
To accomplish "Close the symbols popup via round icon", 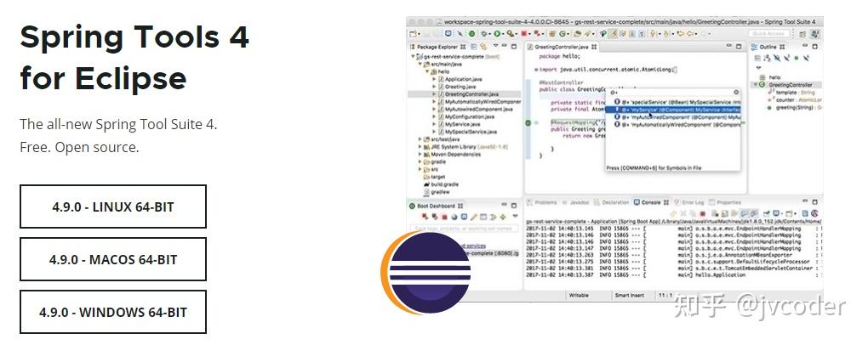I will click(736, 93).
